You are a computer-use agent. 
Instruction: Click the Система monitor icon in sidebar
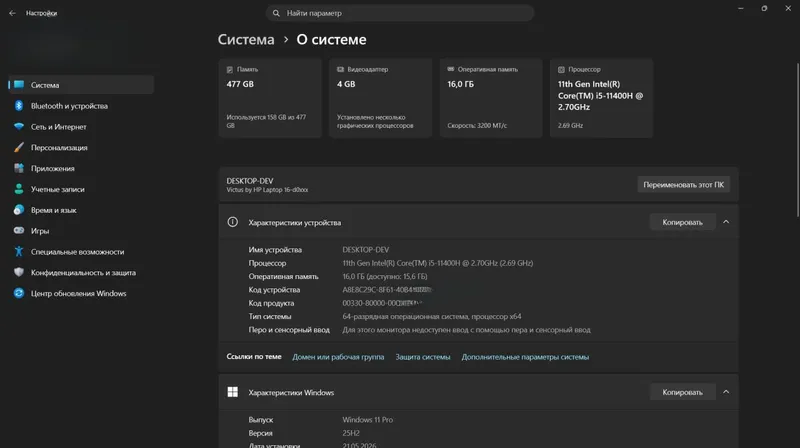(19, 85)
